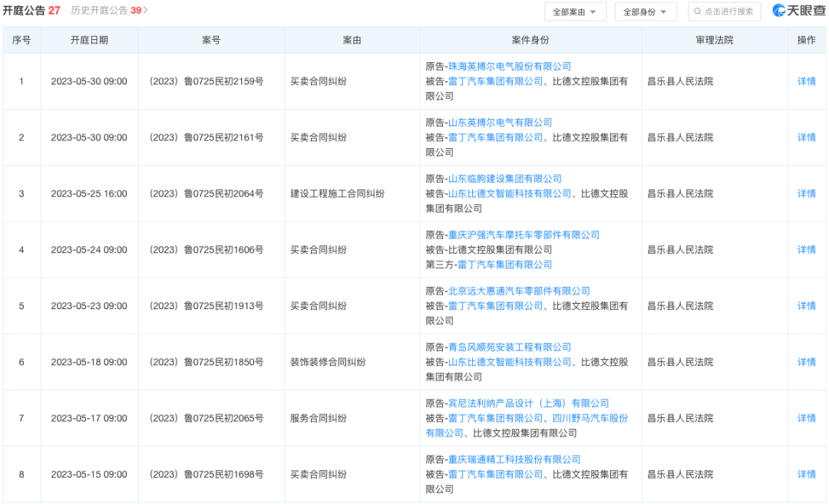Click the search field 点击进行搜索
The image size is (829, 504).
pos(725,12)
